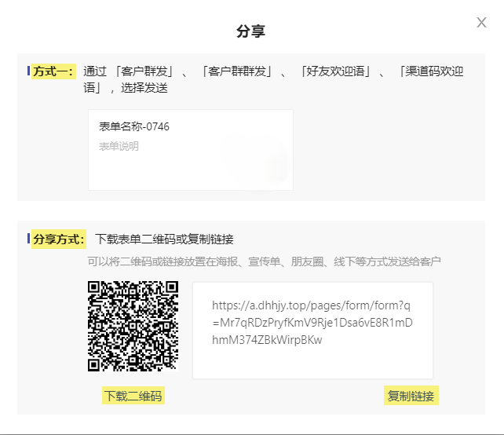Click the 表单说明 description text
The width and height of the screenshot is (504, 435).
(119, 146)
